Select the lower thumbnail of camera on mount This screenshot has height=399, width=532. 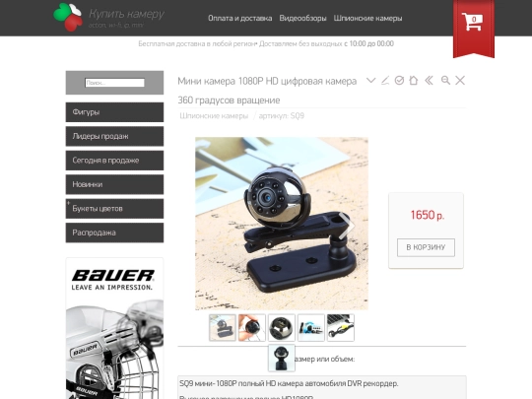click(x=281, y=358)
